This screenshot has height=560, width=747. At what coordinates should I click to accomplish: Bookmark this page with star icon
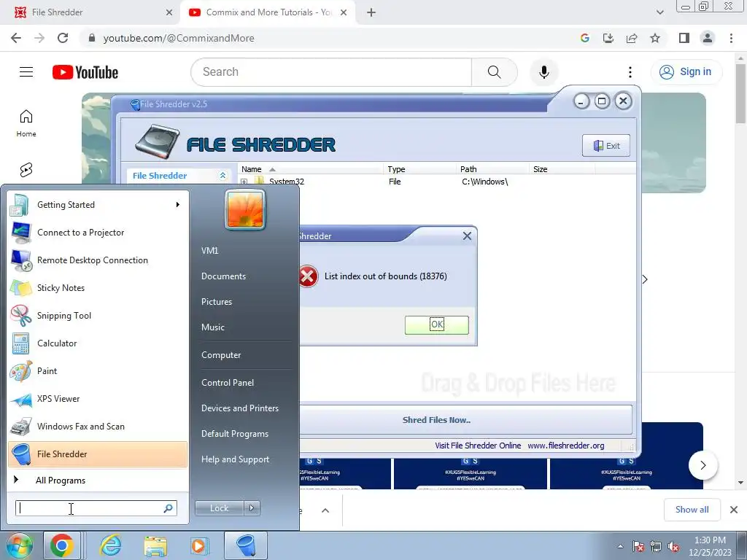click(x=655, y=38)
